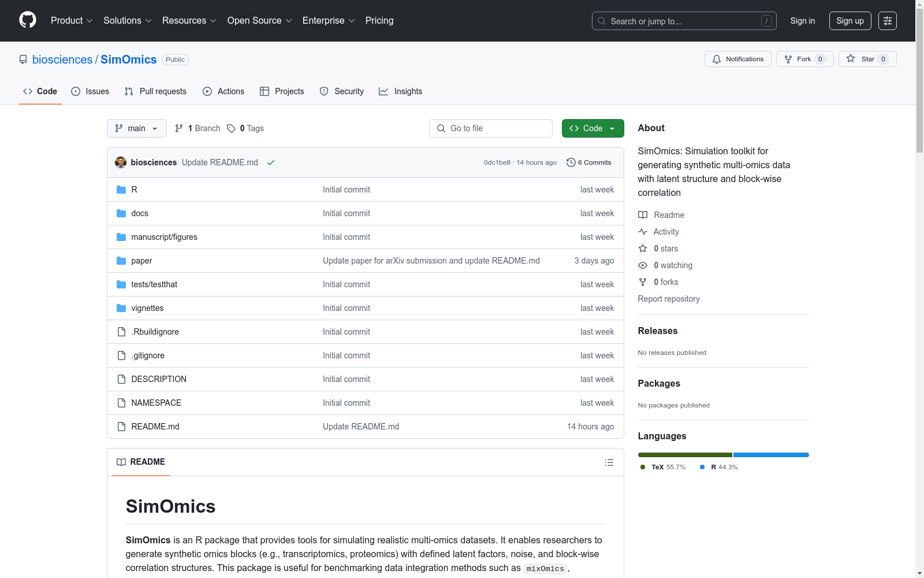Select the README tab header
Viewport: 924px width, 578px height.
(141, 462)
